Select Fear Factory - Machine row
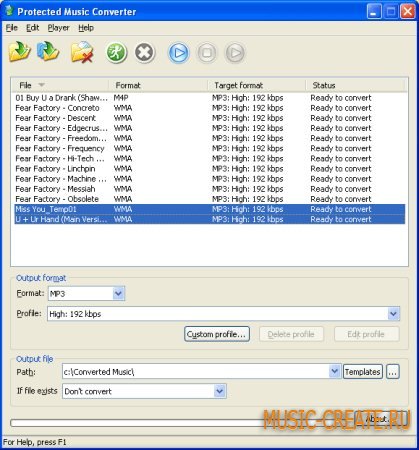The image size is (419, 450). pyautogui.click(x=210, y=179)
